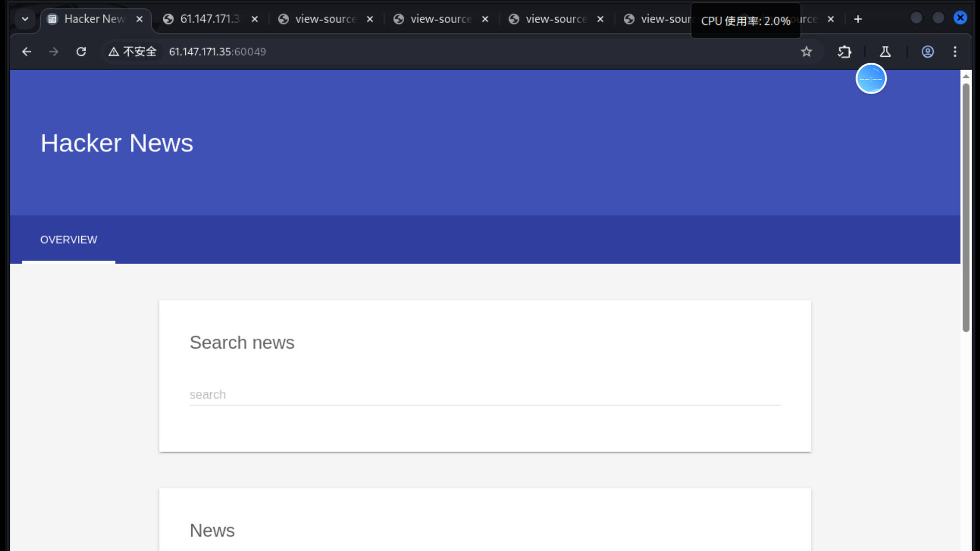Click the blue floating circle widget
The width and height of the screenshot is (980, 551).
coord(871,78)
